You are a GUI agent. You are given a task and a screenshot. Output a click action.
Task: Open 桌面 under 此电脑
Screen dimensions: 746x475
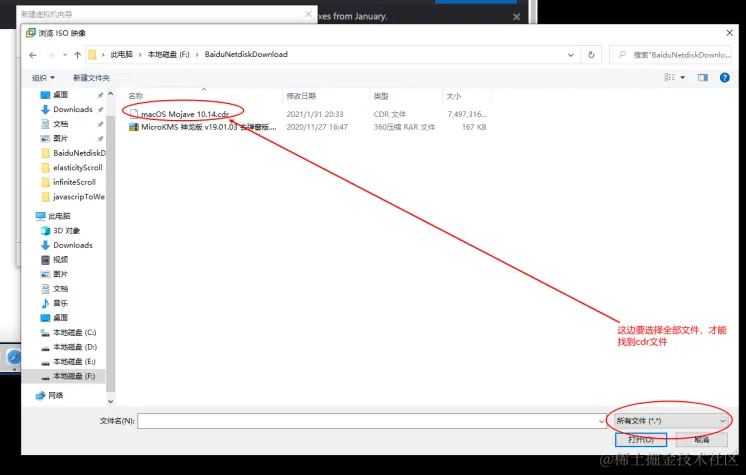60,318
